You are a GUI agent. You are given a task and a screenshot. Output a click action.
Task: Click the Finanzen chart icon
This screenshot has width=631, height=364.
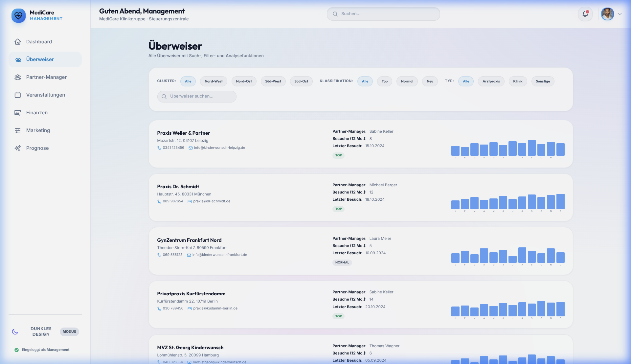pos(18,113)
